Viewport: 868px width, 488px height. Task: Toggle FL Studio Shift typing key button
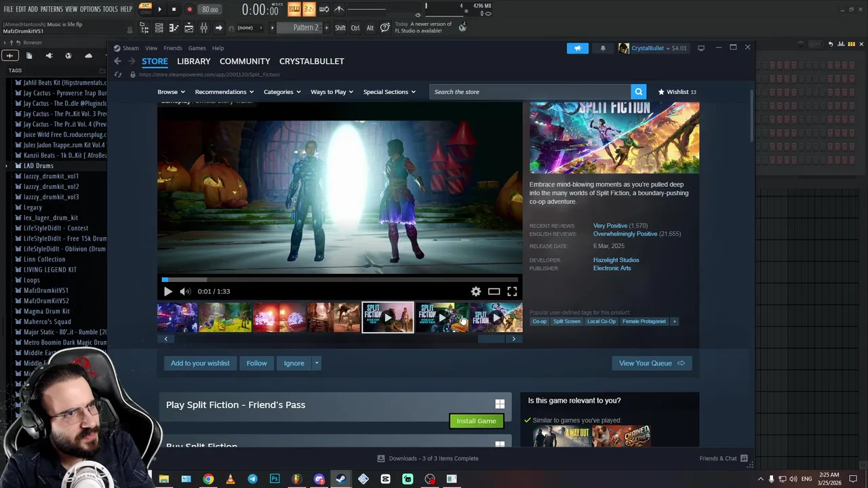click(x=340, y=28)
